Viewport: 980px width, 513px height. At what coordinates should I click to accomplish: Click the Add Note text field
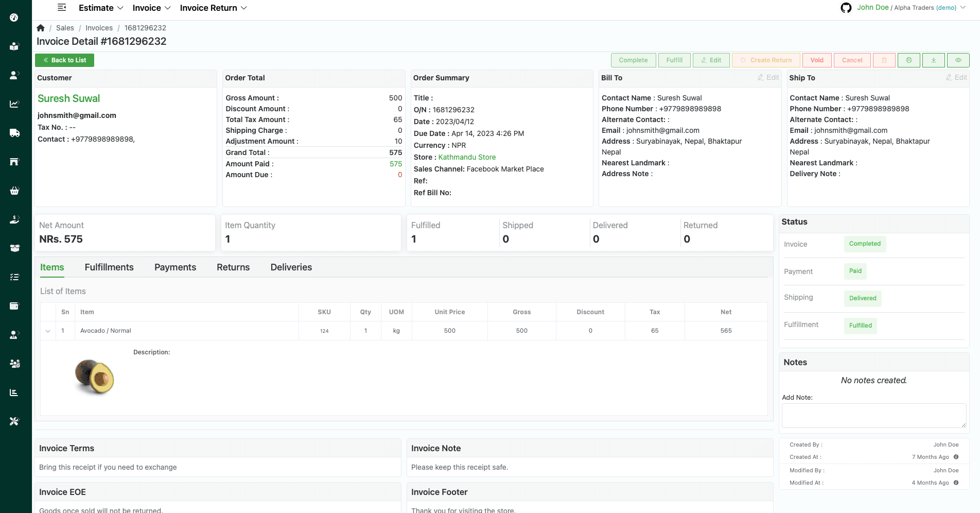[873, 415]
